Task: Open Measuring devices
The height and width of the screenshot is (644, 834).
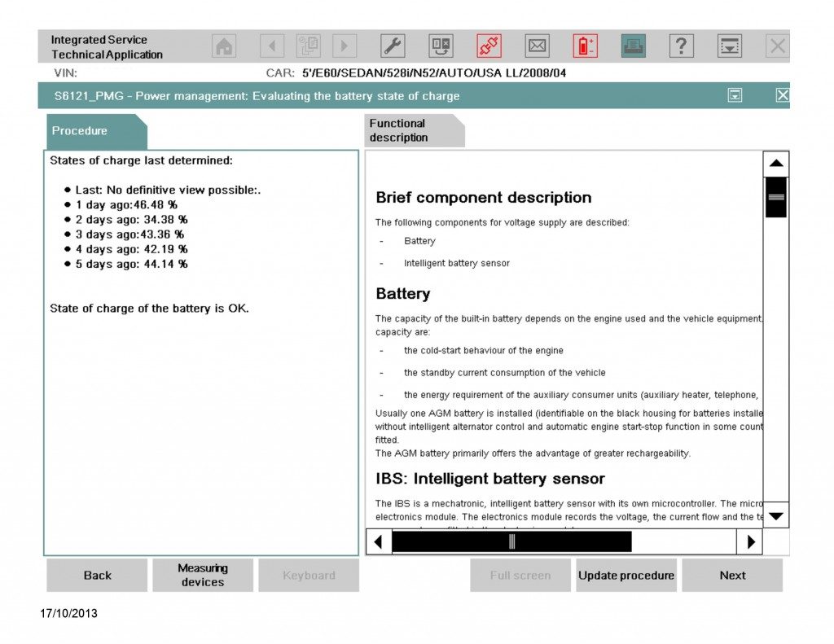Action: click(203, 575)
